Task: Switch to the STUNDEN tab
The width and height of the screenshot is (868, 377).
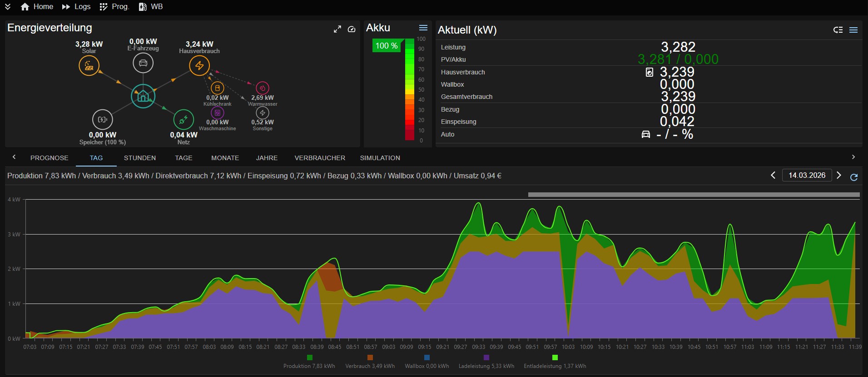Action: [140, 158]
